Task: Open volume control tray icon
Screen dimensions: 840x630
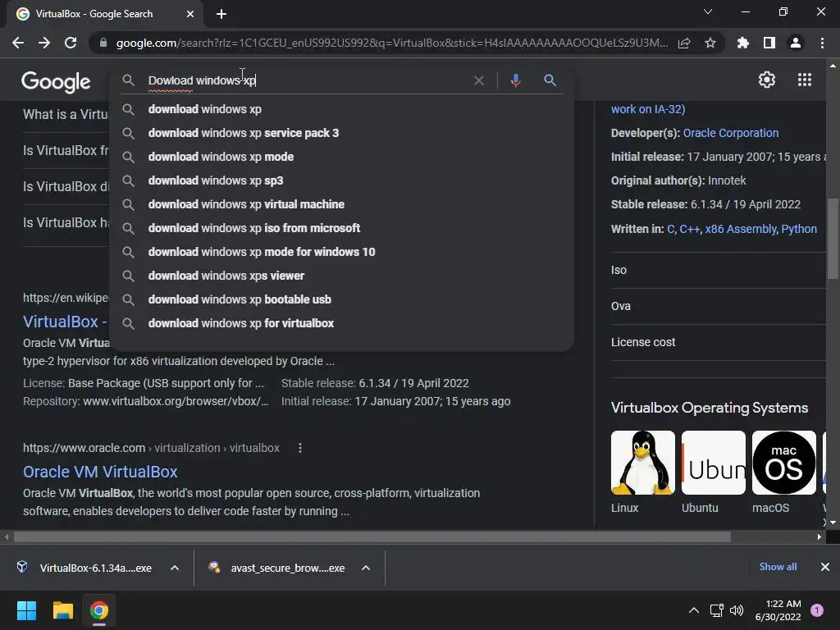Action: [x=737, y=610]
